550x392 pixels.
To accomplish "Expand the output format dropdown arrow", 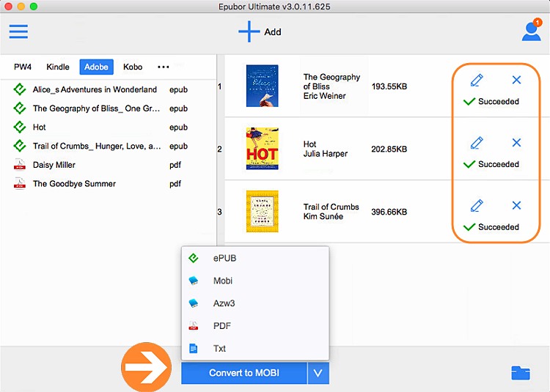I will tap(318, 373).
